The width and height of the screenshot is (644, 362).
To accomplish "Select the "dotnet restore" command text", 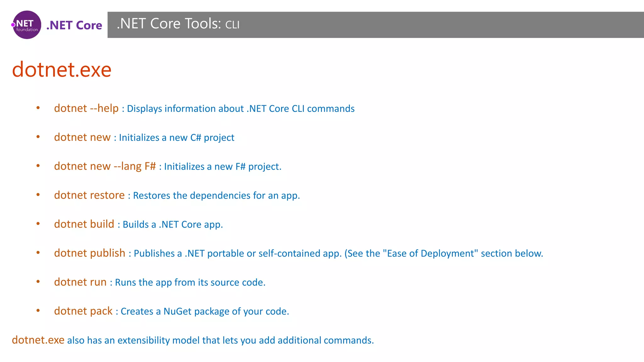I will point(89,195).
